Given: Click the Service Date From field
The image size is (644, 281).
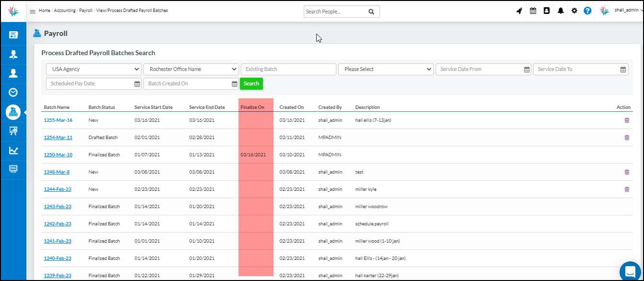Looking at the screenshot, I should 480,69.
